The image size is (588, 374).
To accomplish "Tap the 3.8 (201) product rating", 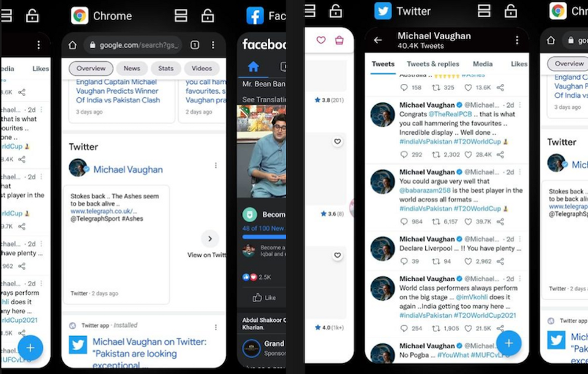I will [x=329, y=100].
